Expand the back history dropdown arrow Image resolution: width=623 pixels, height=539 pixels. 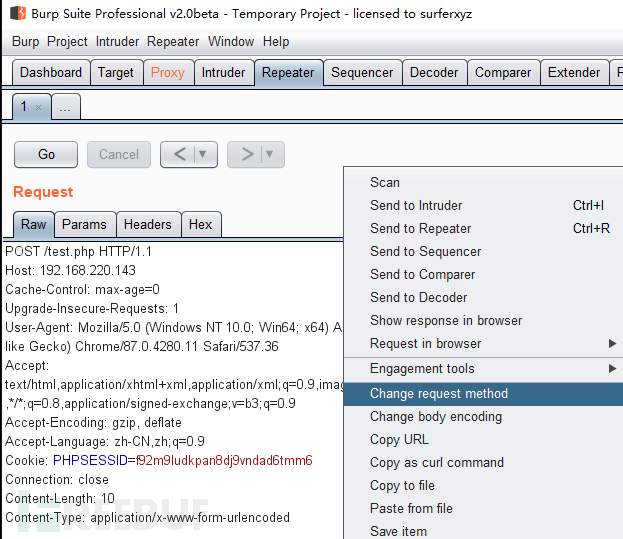[x=203, y=154]
